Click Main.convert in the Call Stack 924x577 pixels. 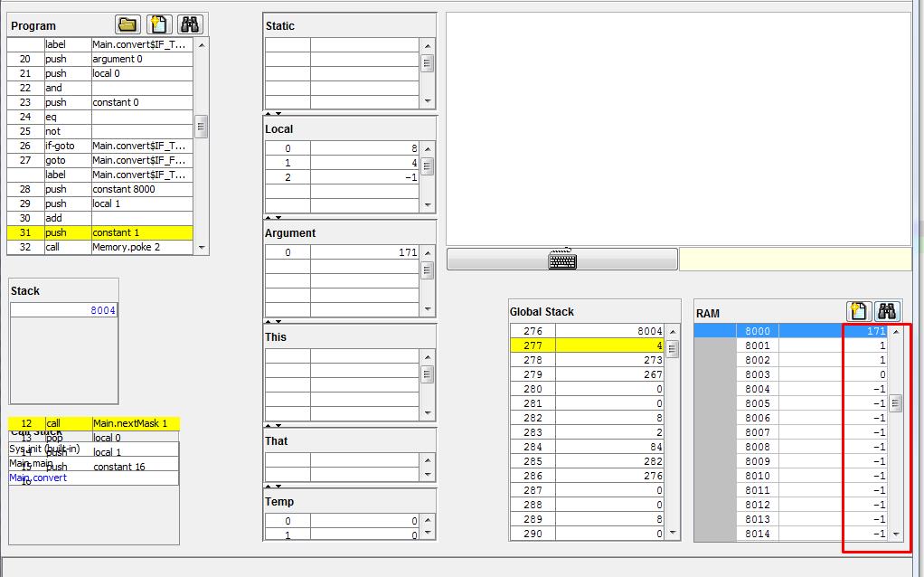coord(38,478)
